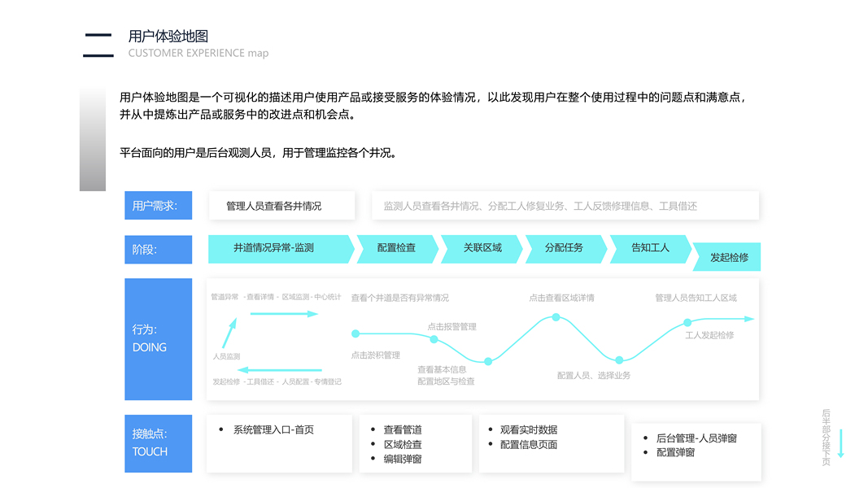Click the curve dot right of 查看基本信息
The width and height of the screenshot is (868, 488).
[x=488, y=361]
